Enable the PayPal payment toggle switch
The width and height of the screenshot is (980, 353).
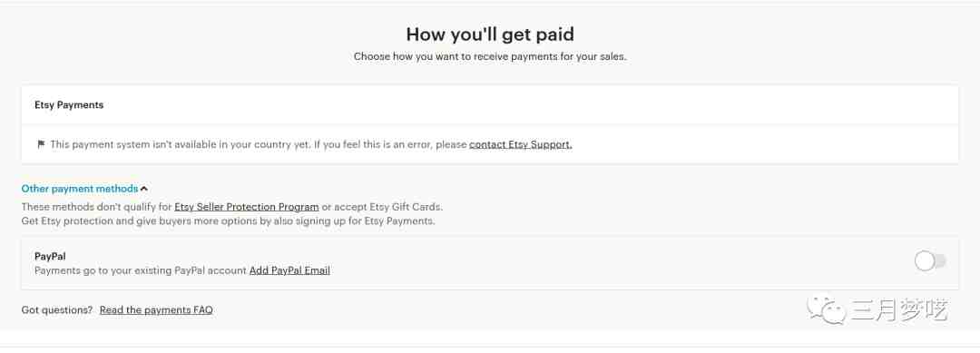pyautogui.click(x=930, y=261)
